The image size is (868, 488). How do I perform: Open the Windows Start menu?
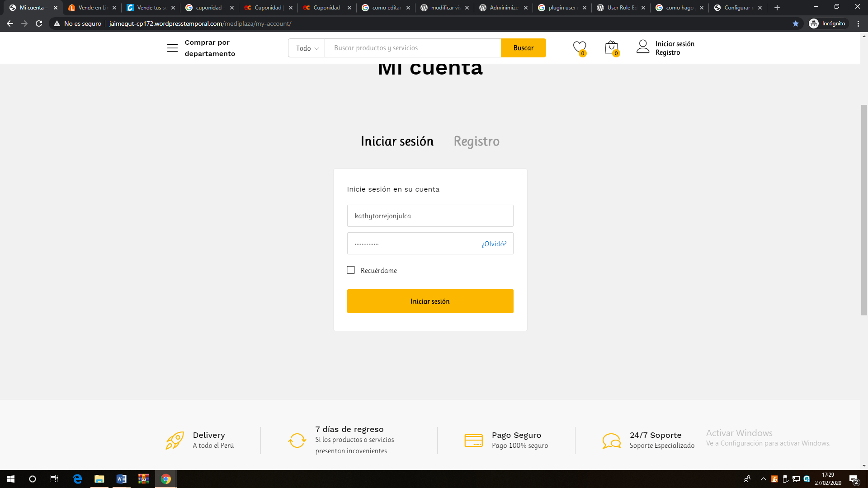11,479
